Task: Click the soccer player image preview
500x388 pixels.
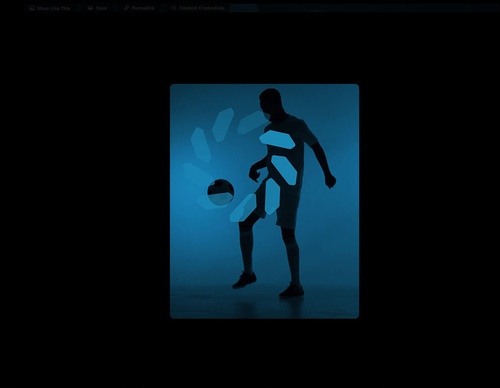Action: (264, 201)
